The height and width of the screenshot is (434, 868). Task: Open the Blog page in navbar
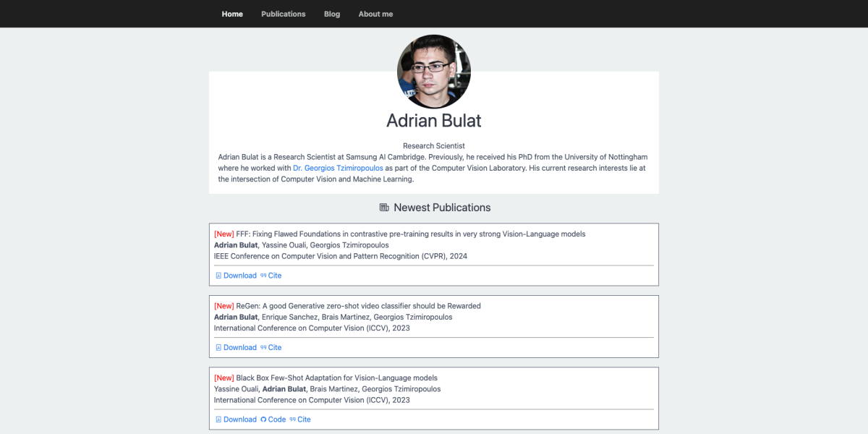pos(332,14)
